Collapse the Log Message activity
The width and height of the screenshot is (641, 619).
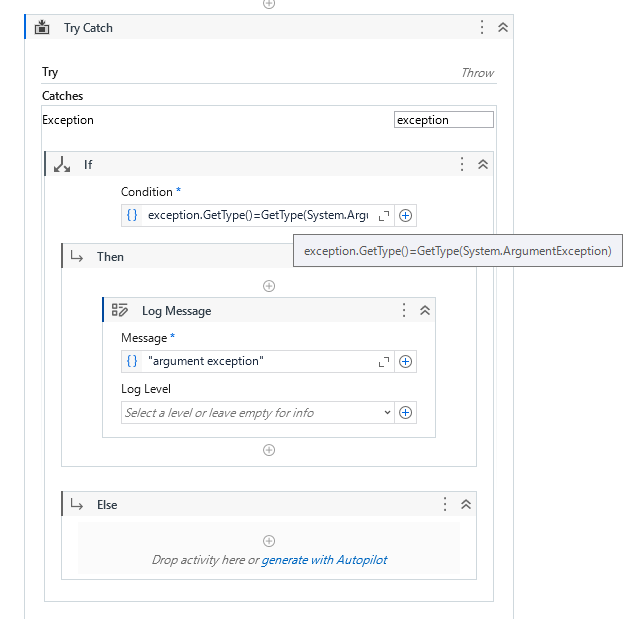(425, 310)
